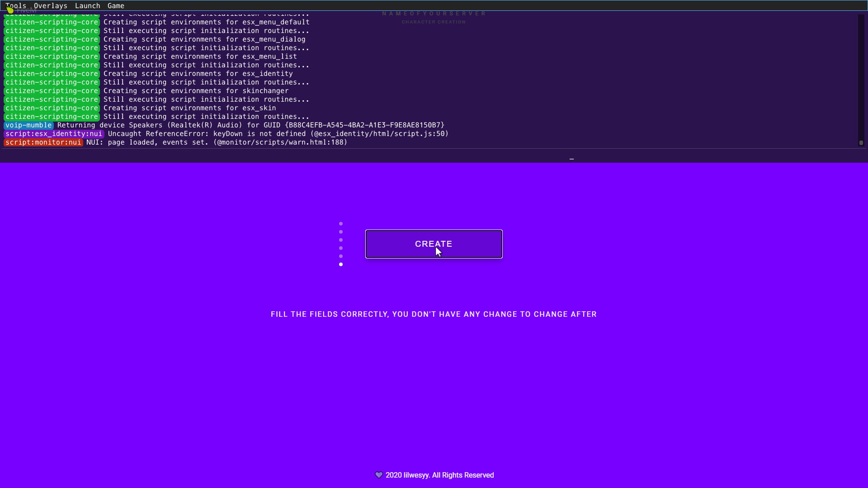This screenshot has height=488, width=868.
Task: Click the FiveM snail logo icon
Action: (x=10, y=10)
